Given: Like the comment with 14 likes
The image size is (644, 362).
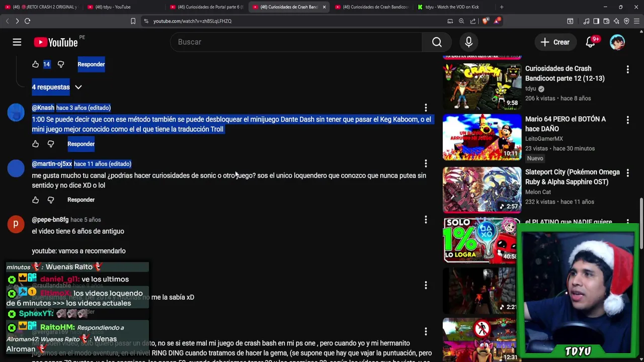Looking at the screenshot, I should (x=35, y=64).
